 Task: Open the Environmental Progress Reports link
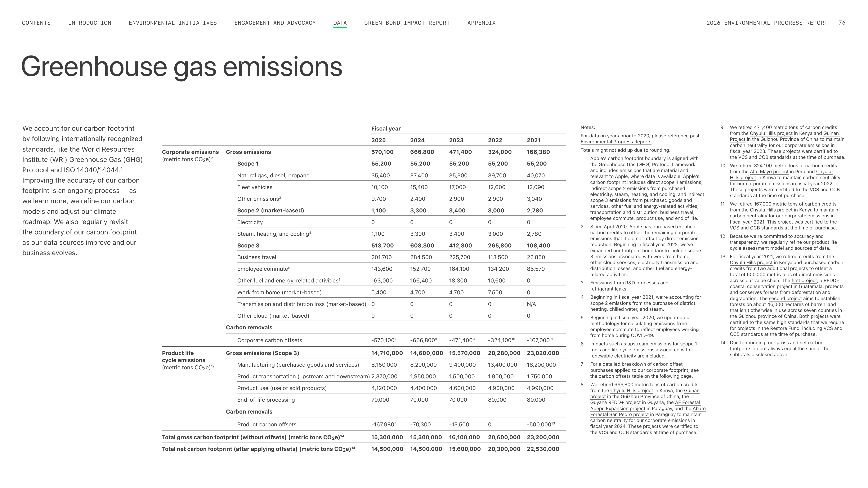click(616, 142)
